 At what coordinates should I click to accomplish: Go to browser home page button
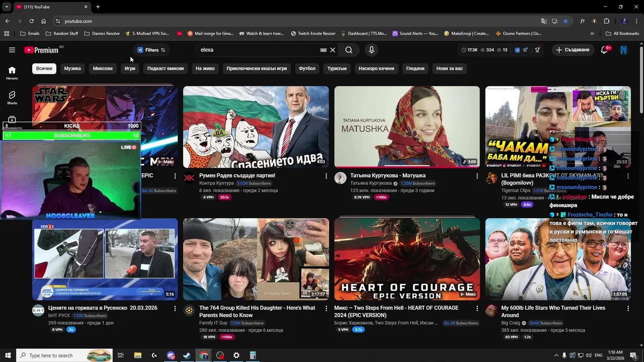point(43,21)
